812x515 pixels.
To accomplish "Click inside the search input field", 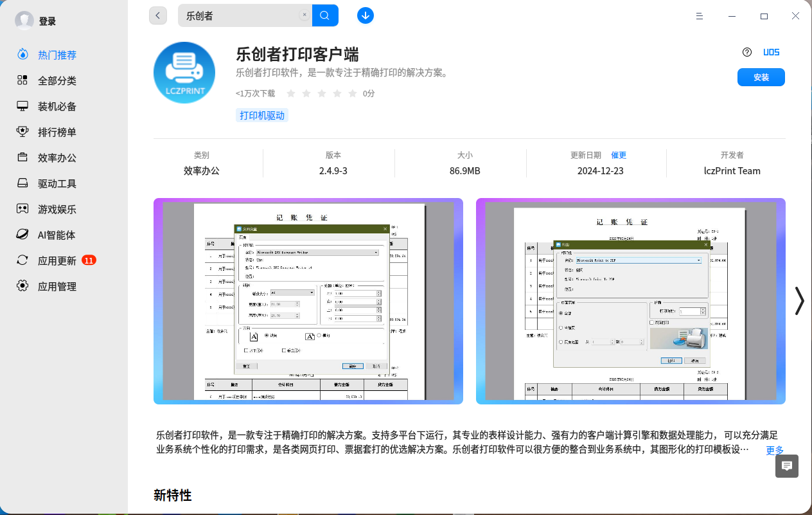I will (241, 15).
